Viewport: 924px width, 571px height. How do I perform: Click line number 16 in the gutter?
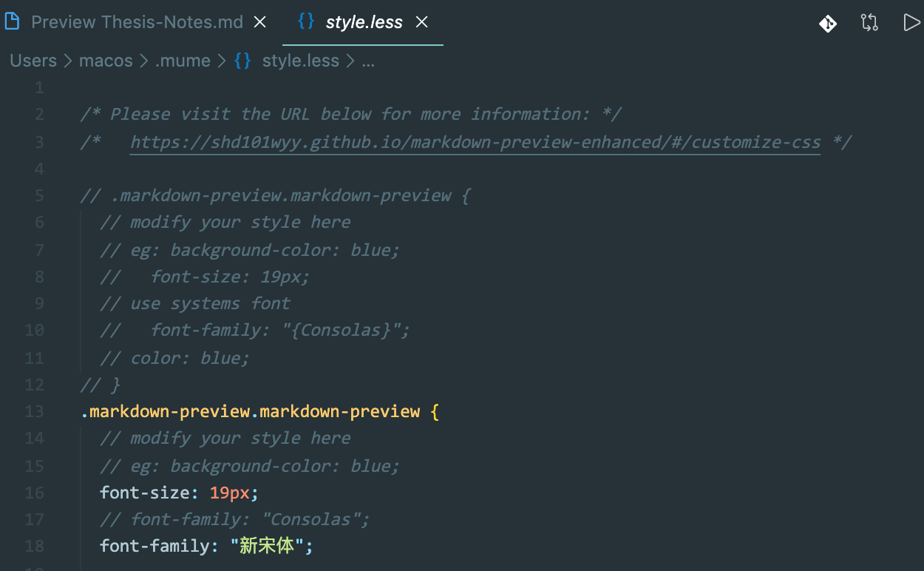click(34, 492)
